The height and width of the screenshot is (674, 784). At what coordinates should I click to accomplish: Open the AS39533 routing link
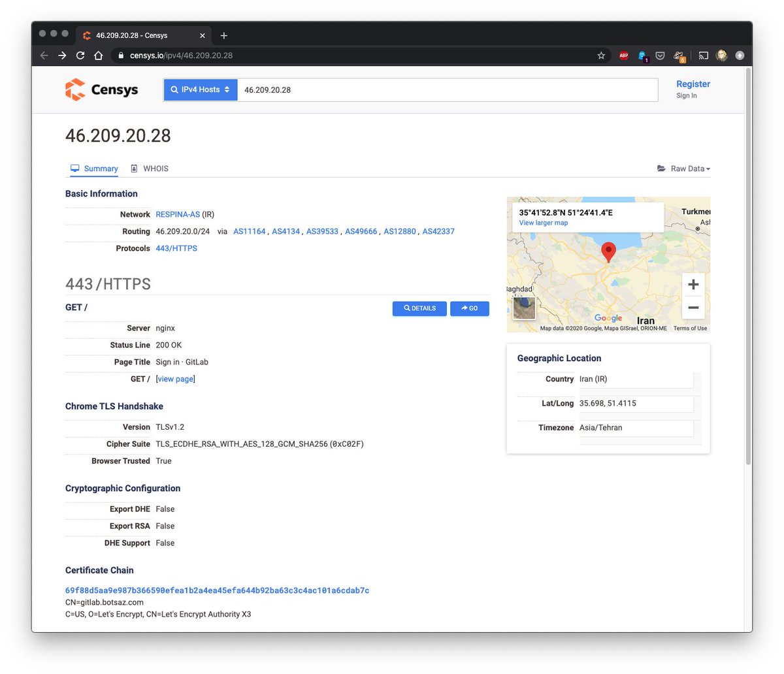pos(323,231)
